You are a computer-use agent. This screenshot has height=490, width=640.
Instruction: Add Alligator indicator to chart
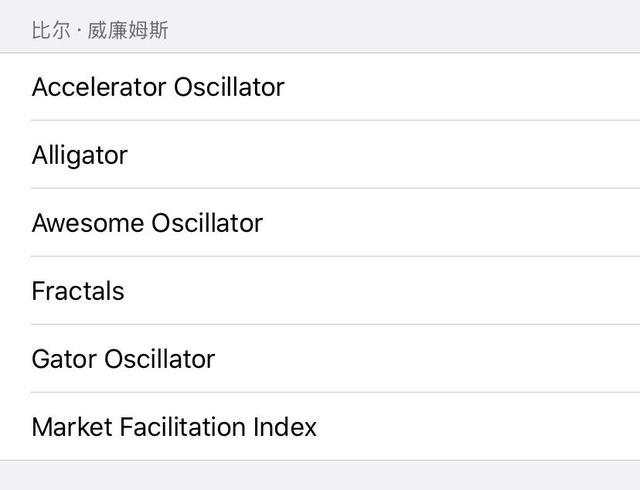320,155
